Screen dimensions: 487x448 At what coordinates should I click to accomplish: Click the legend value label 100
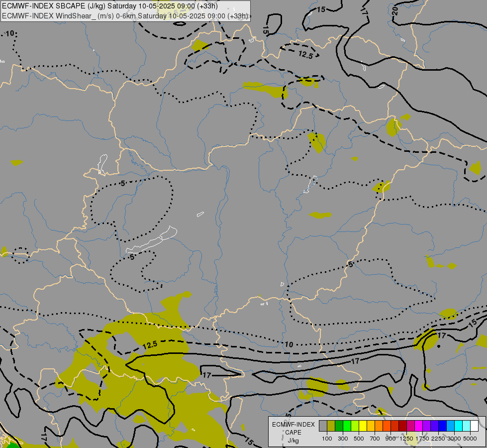327,439
